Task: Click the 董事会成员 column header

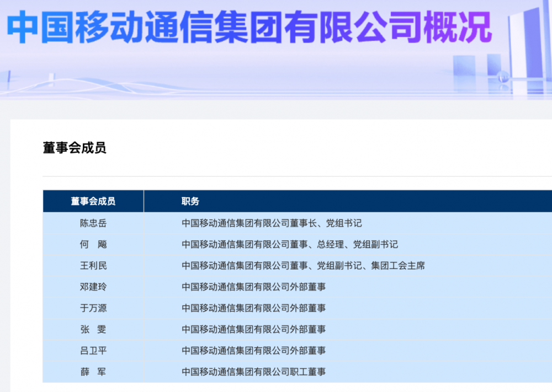Action: click(x=93, y=201)
